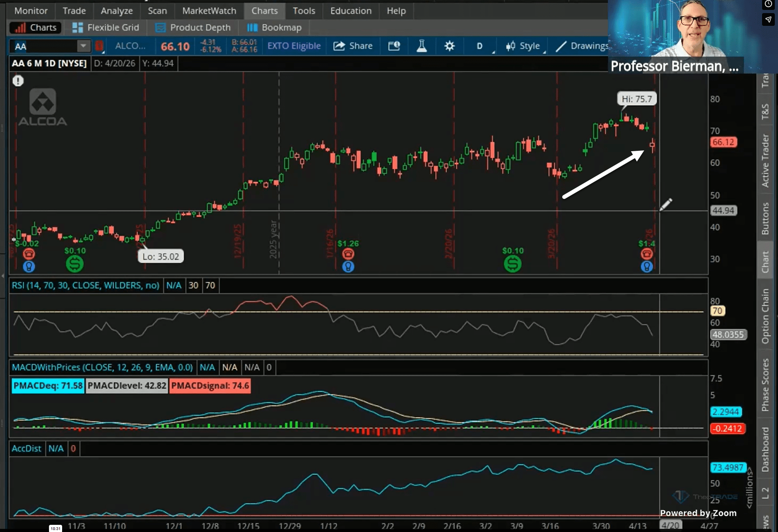Click the Hi: 75.7 price bubble
Viewport: 778px width, 532px height.
(x=637, y=99)
